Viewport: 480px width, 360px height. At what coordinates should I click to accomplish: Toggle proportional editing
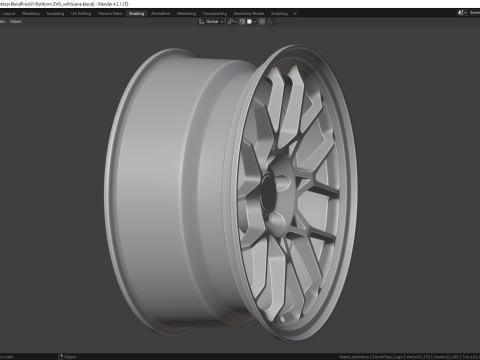pos(262,22)
